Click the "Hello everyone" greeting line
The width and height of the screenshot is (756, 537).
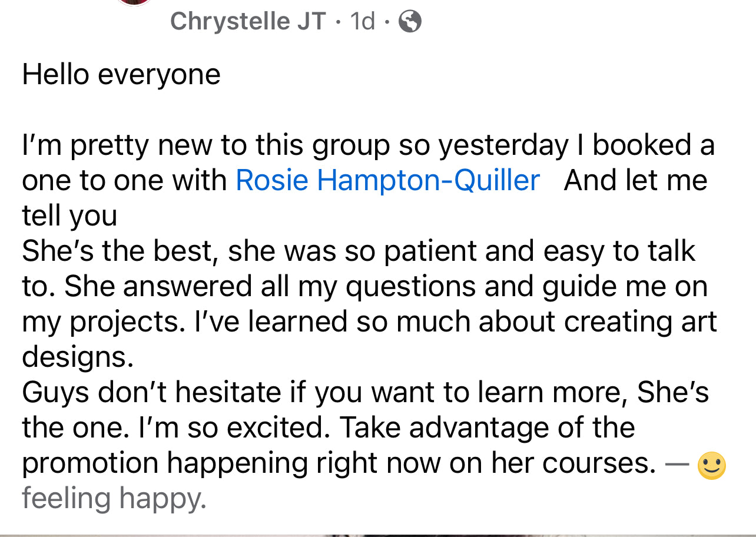[121, 75]
